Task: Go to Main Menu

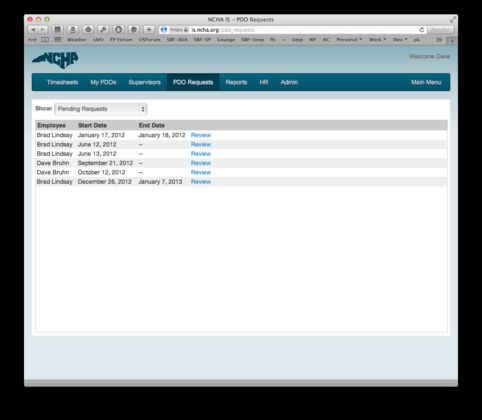Action: click(426, 82)
